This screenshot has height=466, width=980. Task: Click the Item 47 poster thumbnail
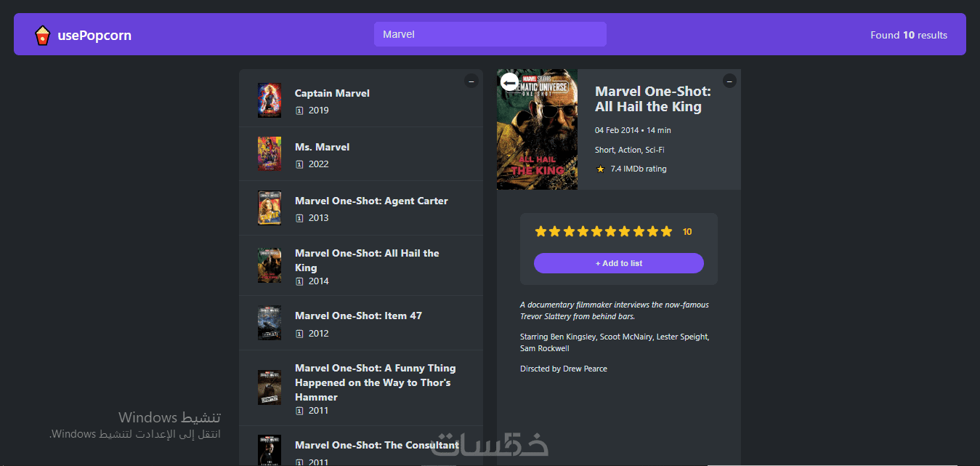point(270,323)
